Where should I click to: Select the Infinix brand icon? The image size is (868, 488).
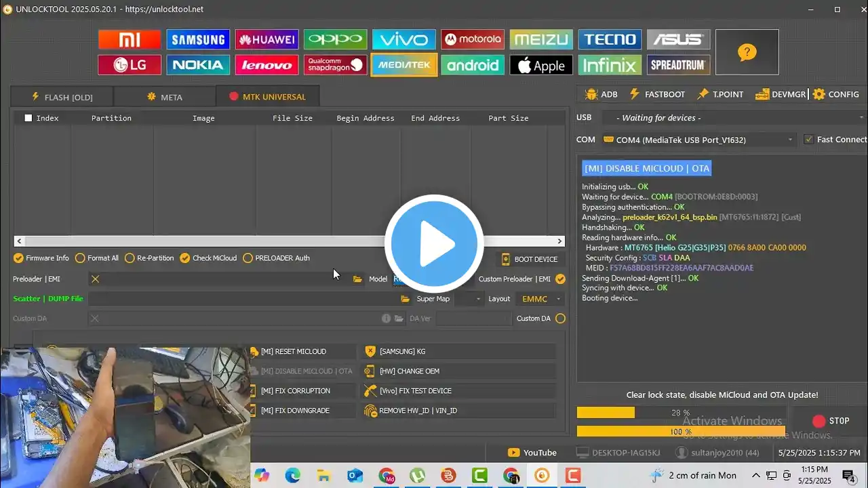point(610,65)
